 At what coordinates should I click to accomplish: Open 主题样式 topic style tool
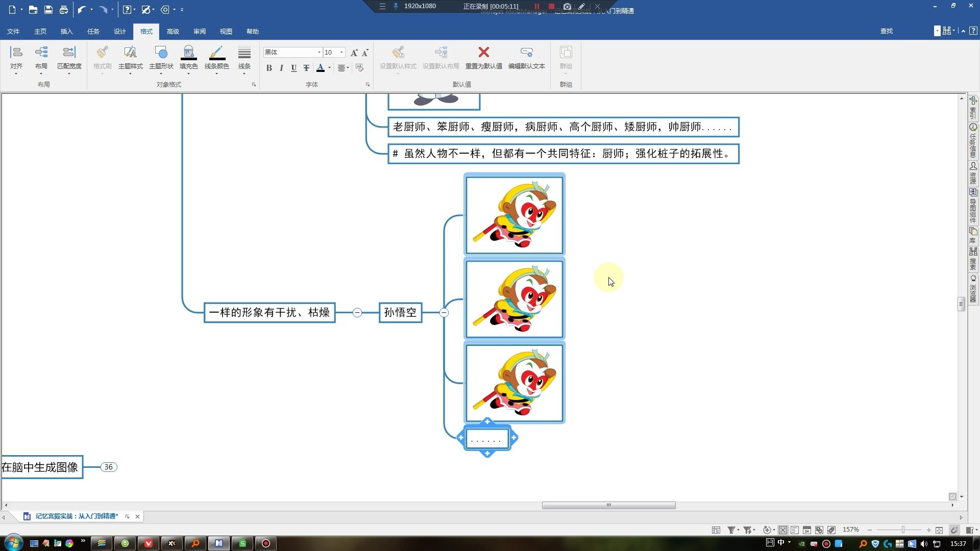click(x=130, y=53)
